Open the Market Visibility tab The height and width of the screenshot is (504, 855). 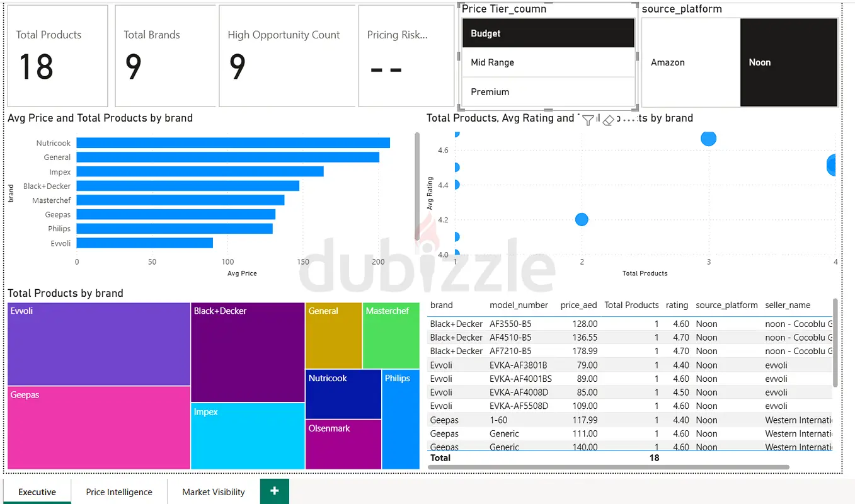click(x=214, y=492)
